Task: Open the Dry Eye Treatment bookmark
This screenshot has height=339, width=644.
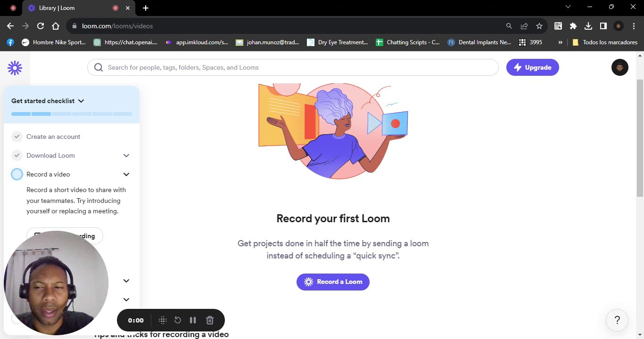Action: click(338, 42)
